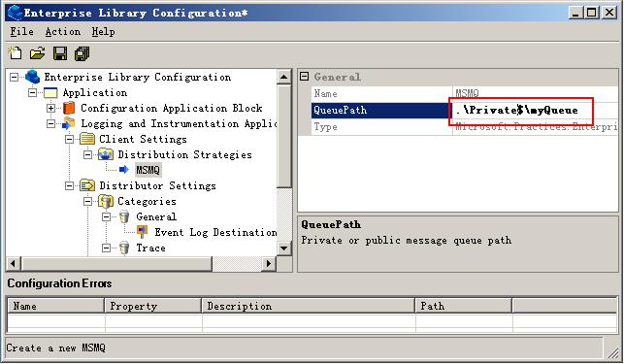The image size is (624, 364).
Task: Collapse the Logging and Instrumentation node
Action: point(50,123)
